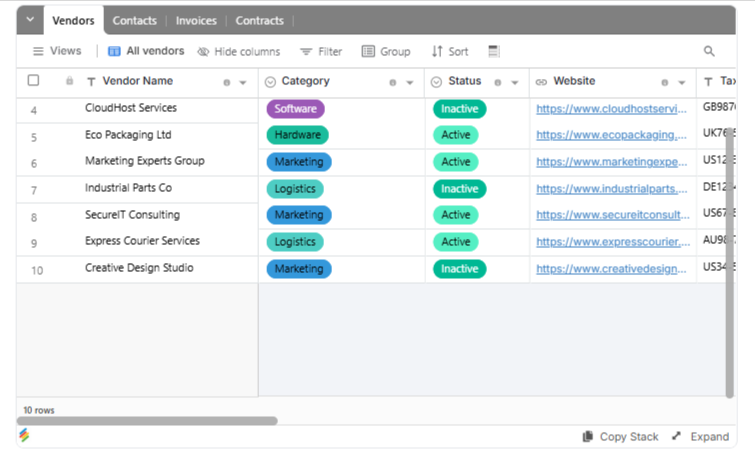The width and height of the screenshot is (755, 459).
Task: Click the Marketing tag for Marketing Experts Group
Action: pos(299,162)
